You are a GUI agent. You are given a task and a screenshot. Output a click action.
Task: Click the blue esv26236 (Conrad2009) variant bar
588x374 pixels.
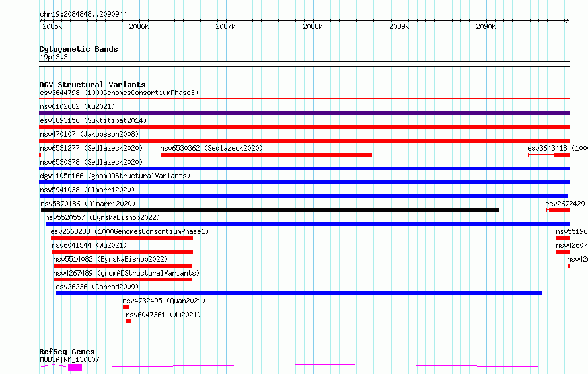pos(299,293)
